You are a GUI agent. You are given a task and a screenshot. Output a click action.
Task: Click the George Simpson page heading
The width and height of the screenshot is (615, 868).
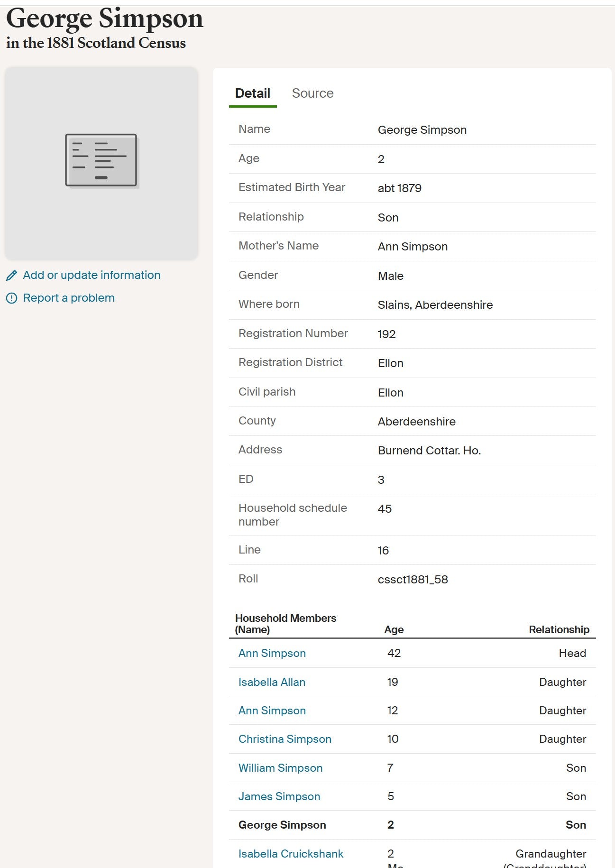tap(105, 19)
